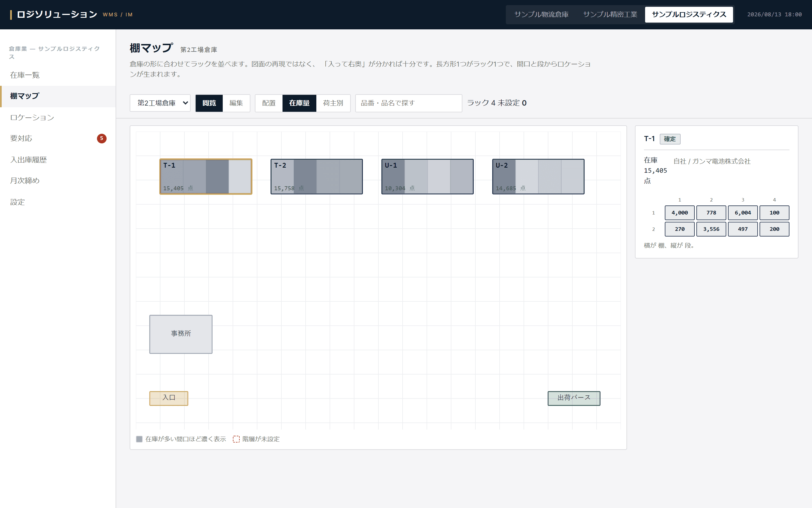Click the red 5 badge on 要対応
Viewport: 812px width, 508px height.
(102, 138)
